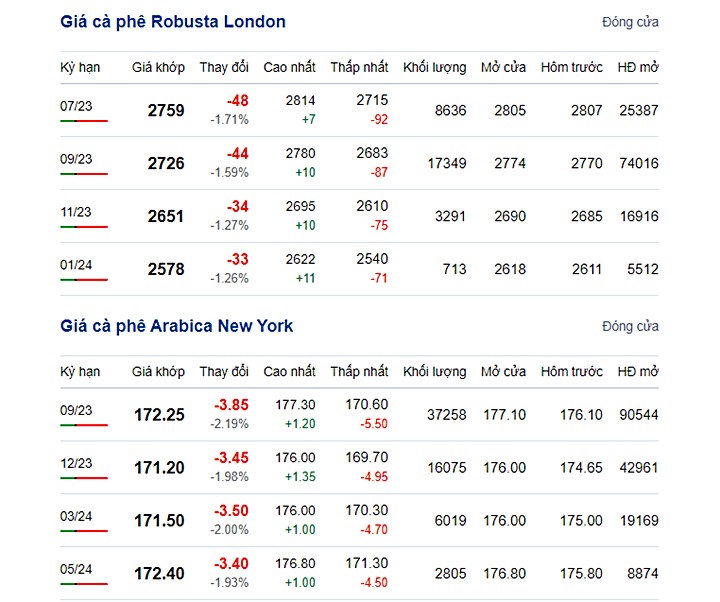Click highest price 2780
Image resolution: width=720 pixels, height=602 pixels.
(x=300, y=153)
